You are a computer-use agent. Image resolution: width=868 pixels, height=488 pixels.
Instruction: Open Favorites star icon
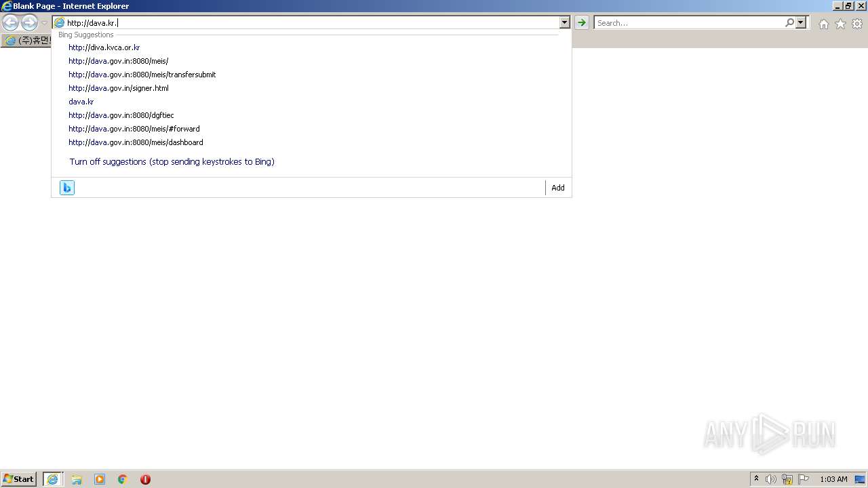(x=840, y=24)
